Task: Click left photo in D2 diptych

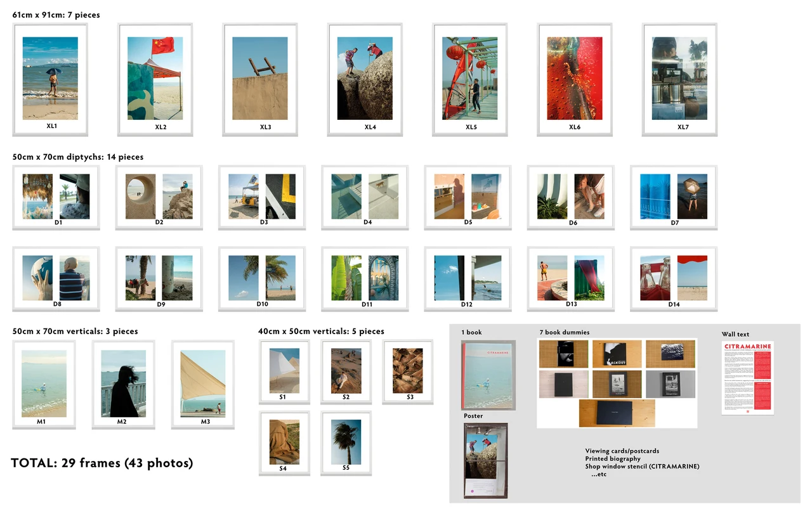Action: point(140,197)
